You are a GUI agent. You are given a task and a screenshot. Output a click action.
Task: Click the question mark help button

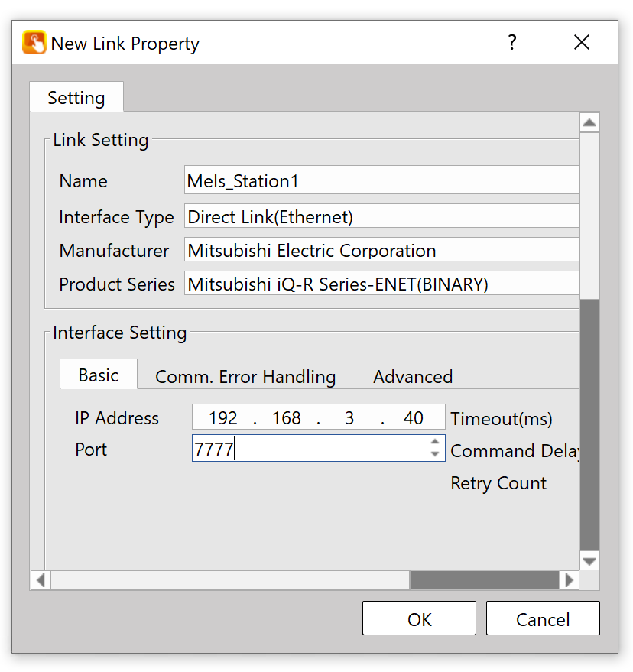[512, 43]
